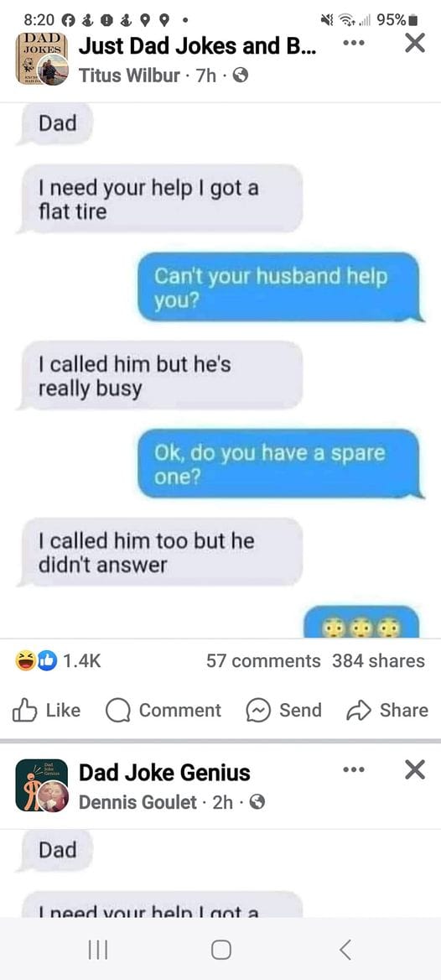Viewport: 441px width, 980px height.
Task: Tap the Android back arrow
Action: point(345,950)
